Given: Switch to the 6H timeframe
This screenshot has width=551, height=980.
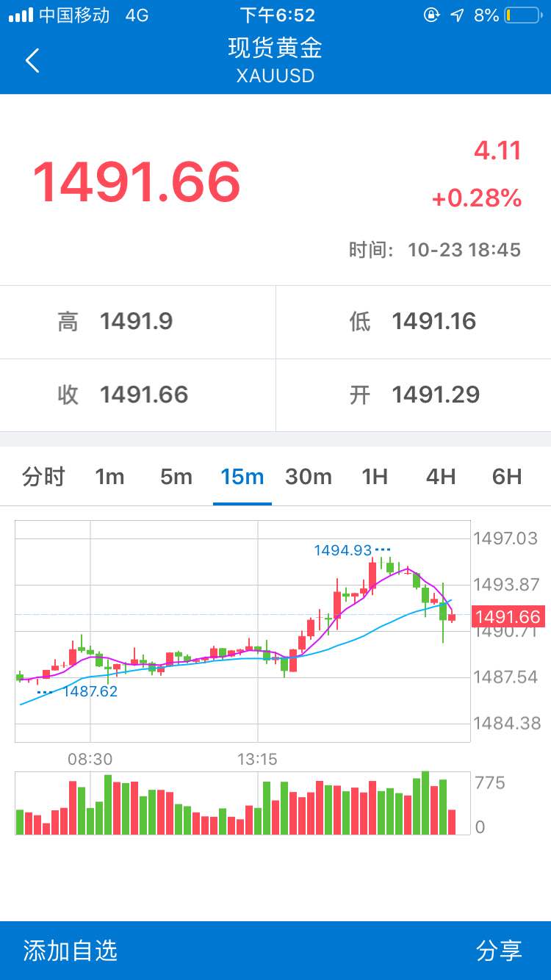Looking at the screenshot, I should pos(507,477).
